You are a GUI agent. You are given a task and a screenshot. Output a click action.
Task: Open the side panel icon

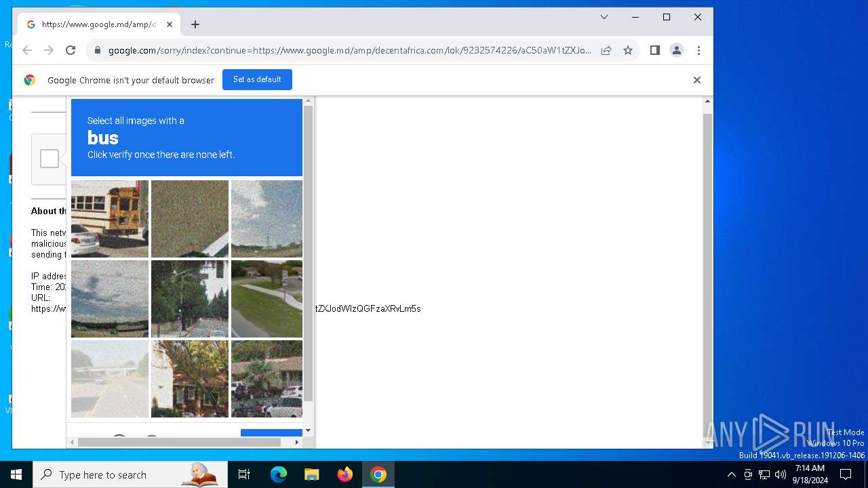655,50
